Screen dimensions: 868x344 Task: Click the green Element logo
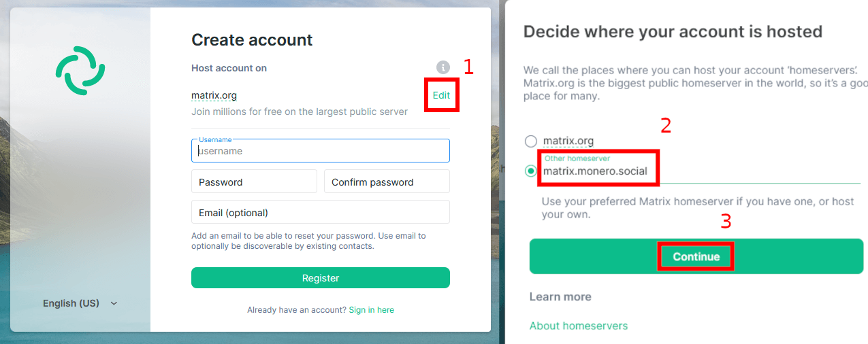coord(80,71)
